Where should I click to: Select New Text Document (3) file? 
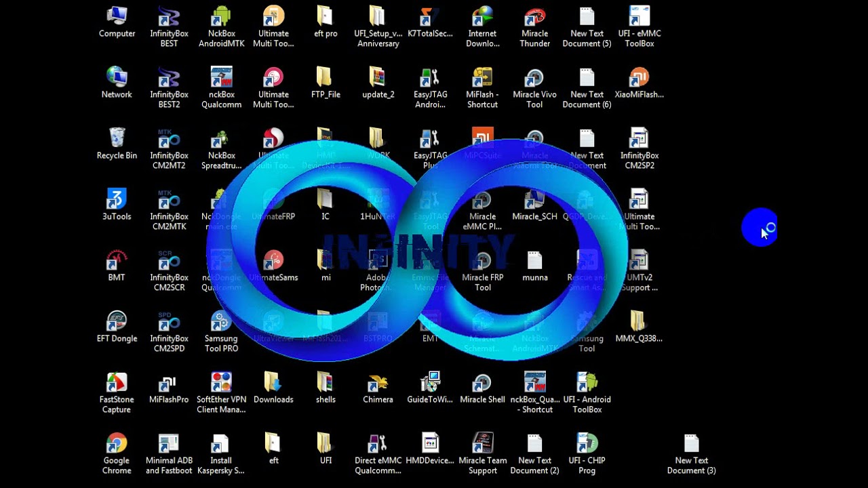pyautogui.click(x=691, y=454)
